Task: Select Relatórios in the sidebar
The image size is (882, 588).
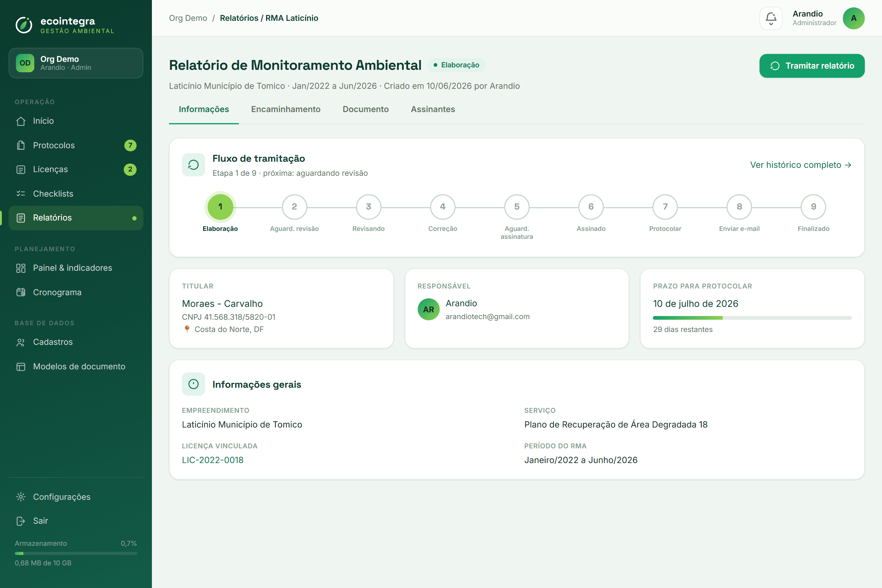Action: pos(76,218)
